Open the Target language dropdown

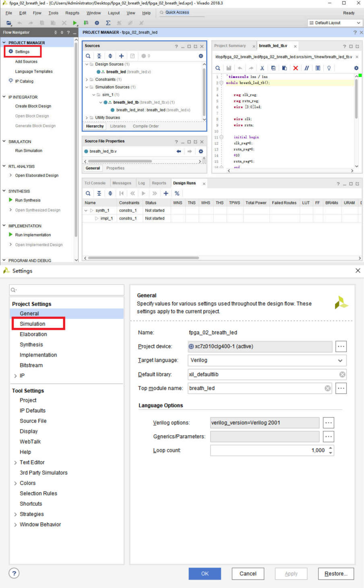point(340,360)
